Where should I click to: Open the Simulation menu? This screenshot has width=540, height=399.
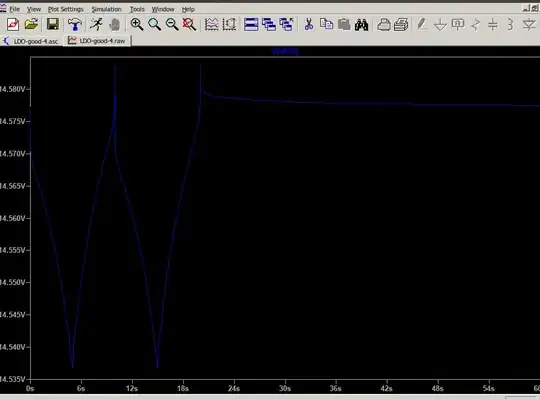point(106,9)
